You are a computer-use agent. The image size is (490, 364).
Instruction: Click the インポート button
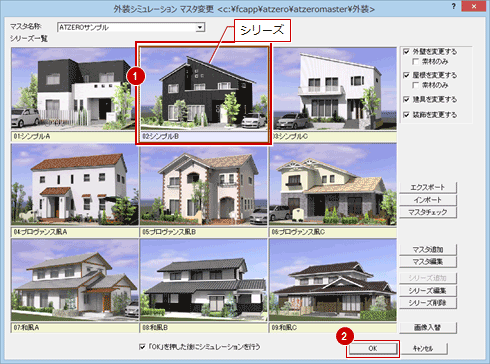tap(428, 200)
